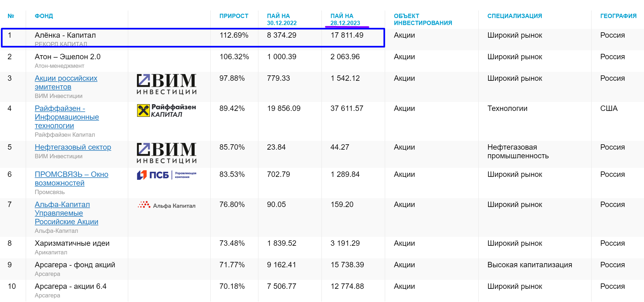Viewport: 644px width, 302px height.
Task: Click the 15 738.39 share price cell
Action: 347,265
